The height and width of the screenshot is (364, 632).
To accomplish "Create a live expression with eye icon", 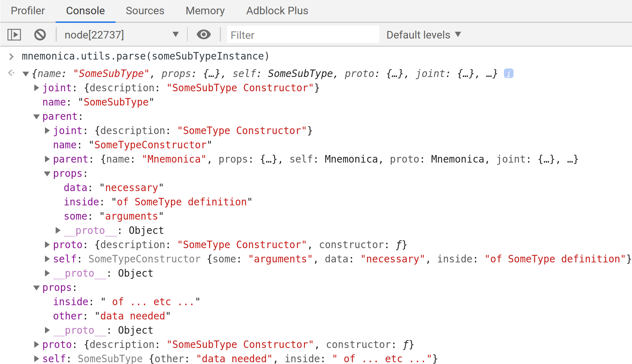I will point(204,35).
